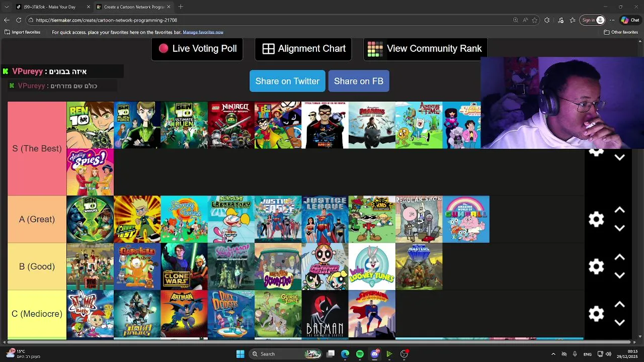Select the Baby Looney Tunes thumbnail
The height and width of the screenshot is (362, 644).
tap(372, 266)
